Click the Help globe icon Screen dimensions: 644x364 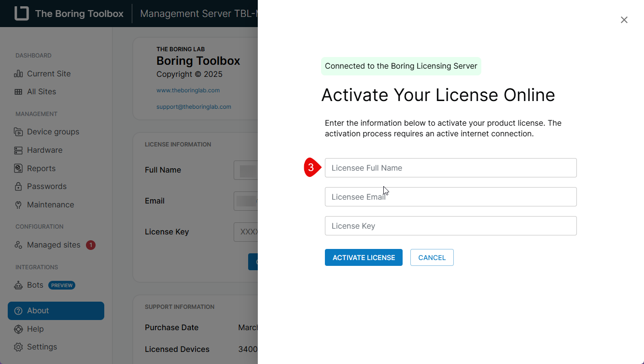[x=18, y=329]
